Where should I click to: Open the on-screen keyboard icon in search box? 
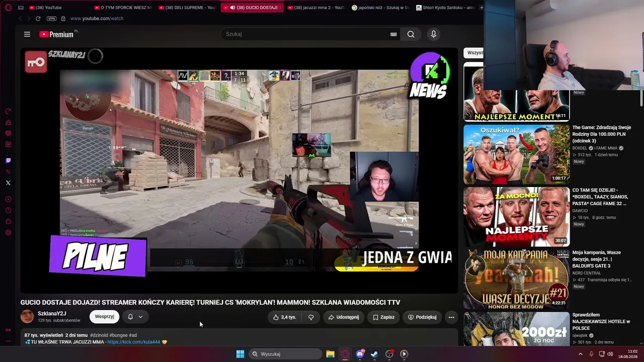(393, 34)
